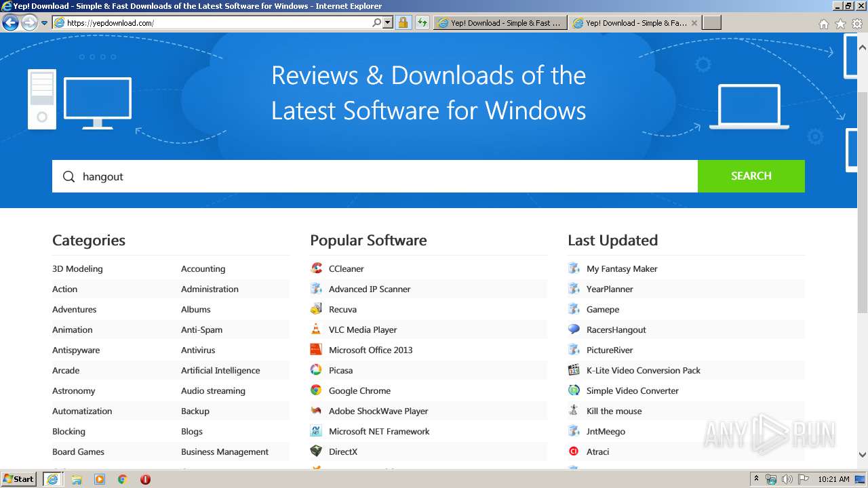This screenshot has width=868, height=488.
Task: Open the Blogs category link
Action: 192,431
